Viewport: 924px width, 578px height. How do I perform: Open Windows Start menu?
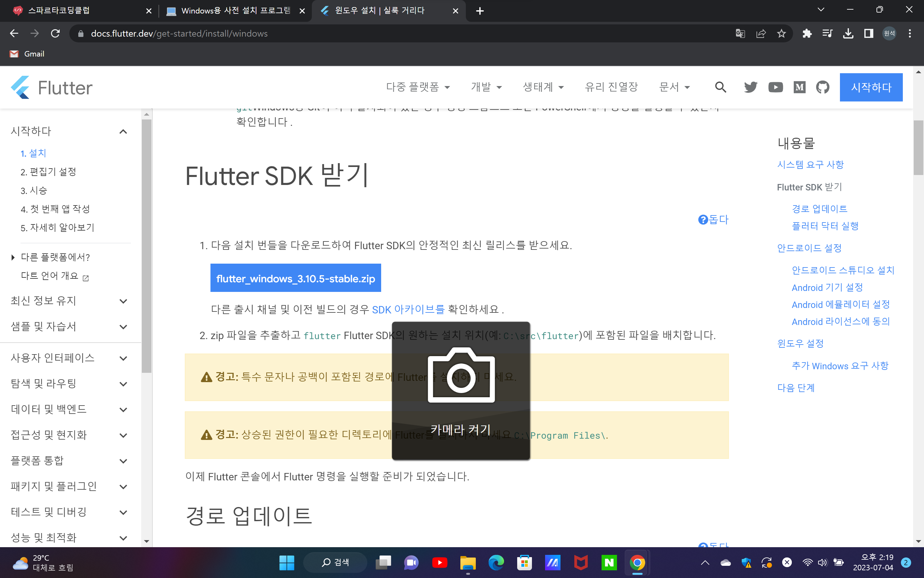287,562
